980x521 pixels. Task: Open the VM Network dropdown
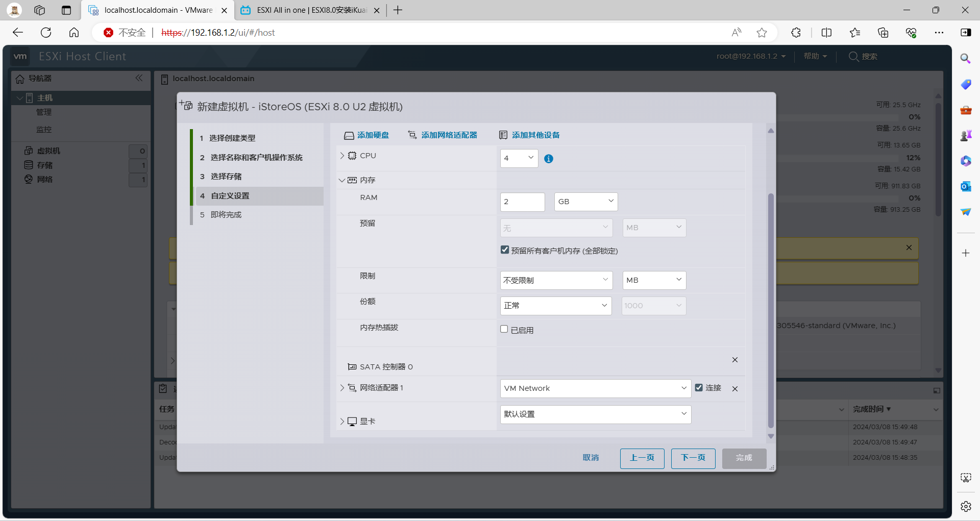595,388
